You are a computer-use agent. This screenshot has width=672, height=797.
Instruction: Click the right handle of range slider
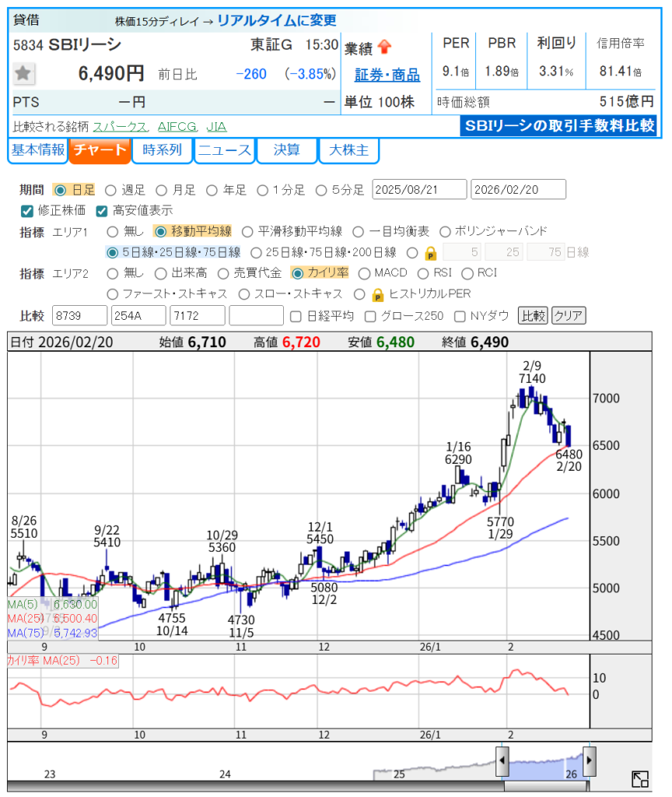coord(589,760)
